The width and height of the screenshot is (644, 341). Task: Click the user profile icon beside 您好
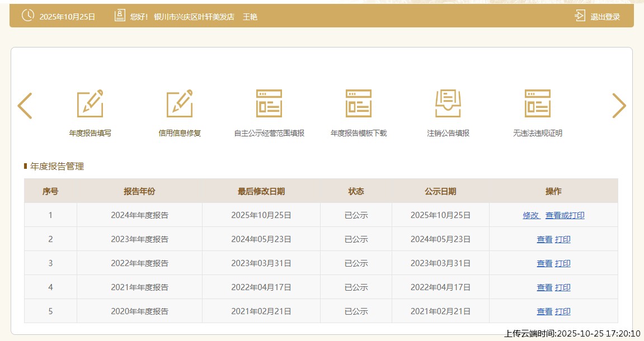point(120,16)
